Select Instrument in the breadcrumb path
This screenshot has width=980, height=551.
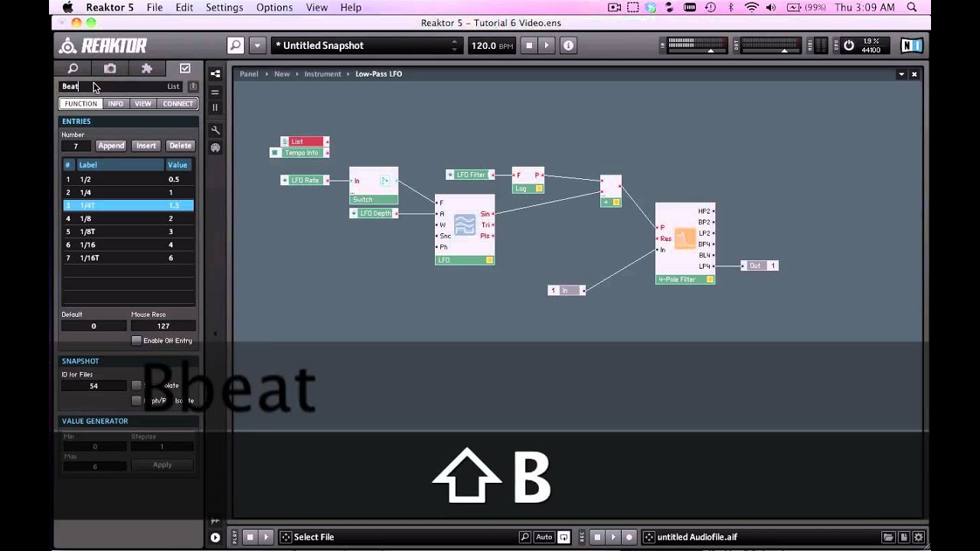(x=322, y=74)
